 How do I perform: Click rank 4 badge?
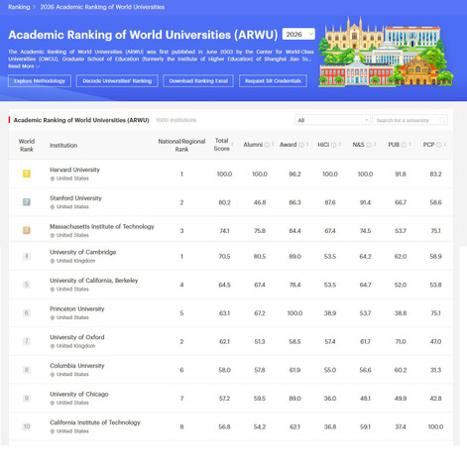click(x=27, y=256)
